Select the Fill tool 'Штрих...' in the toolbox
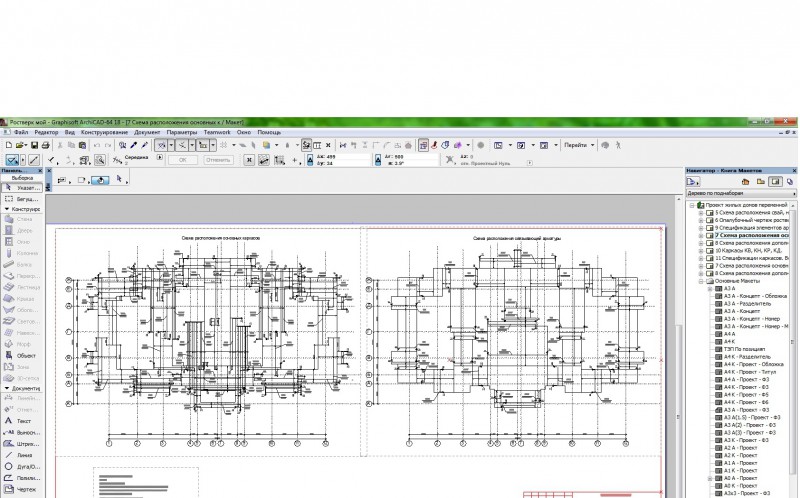 point(21,444)
